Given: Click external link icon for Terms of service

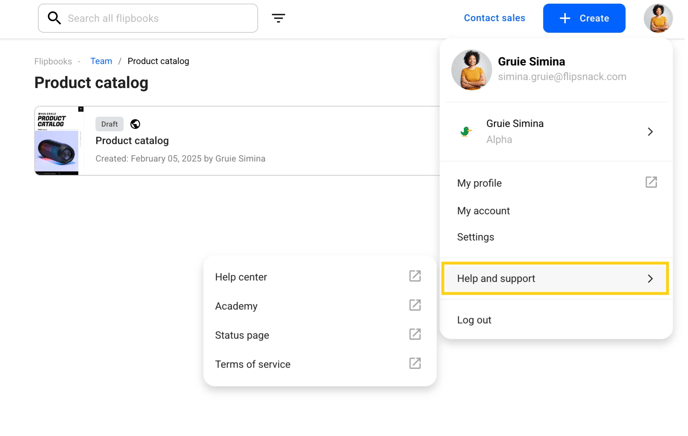Looking at the screenshot, I should [415, 363].
